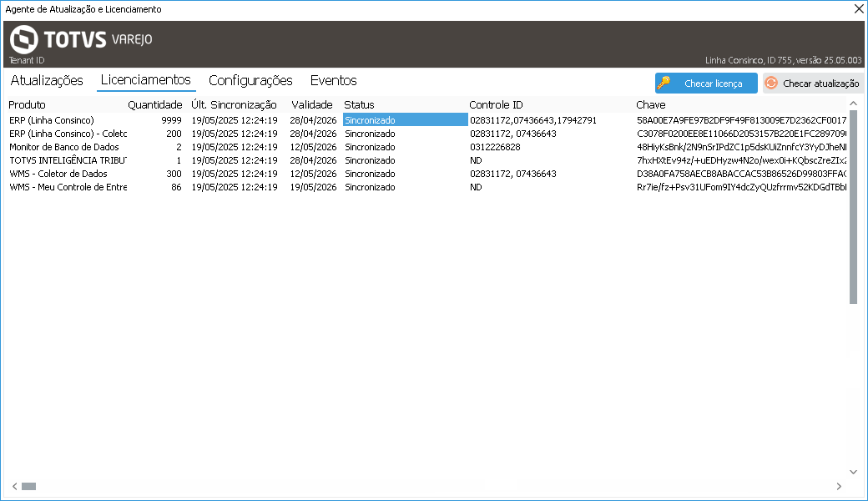This screenshot has height=501, width=868.
Task: Click ND Controle ID in TOTVS INTELIGÊNCIA row
Action: [476, 160]
